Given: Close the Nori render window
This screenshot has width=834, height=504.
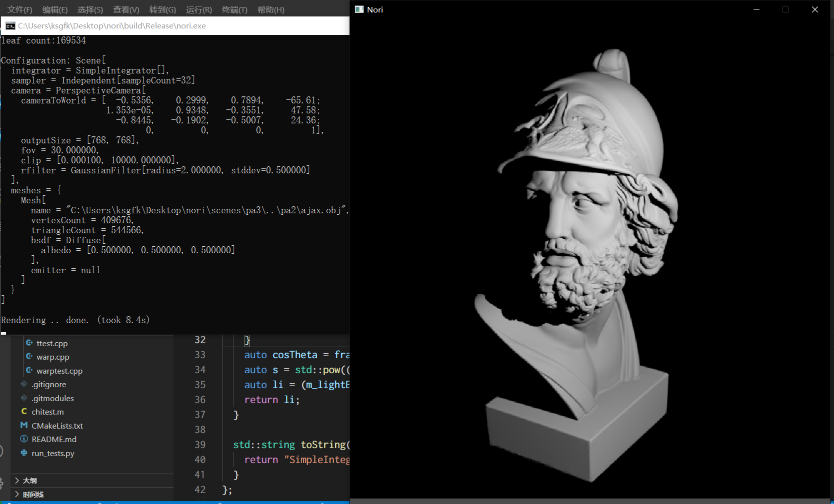Looking at the screenshot, I should (x=815, y=9).
